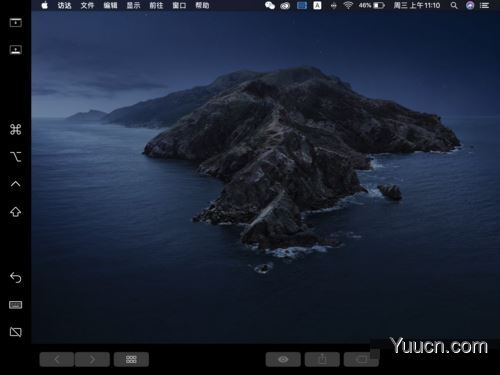The image size is (500, 375).
Task: Click the Tags button on the Touch Bar
Action: coord(361,359)
